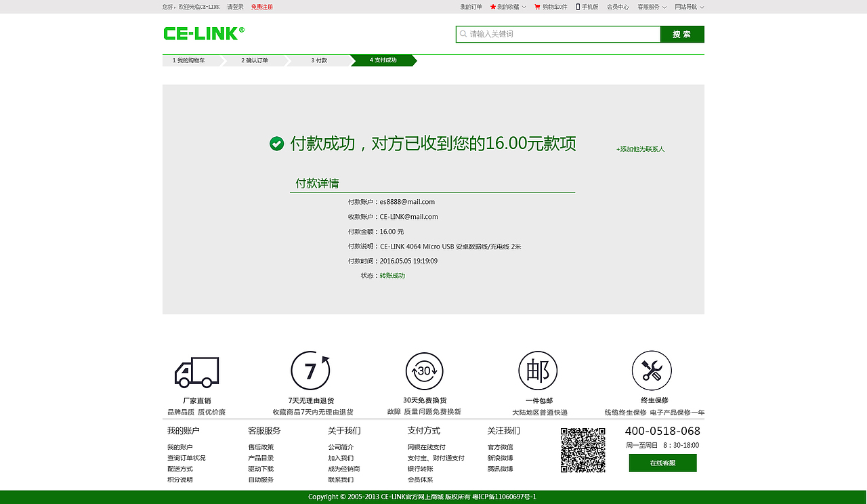Open 配送方式 footer link
The image size is (867, 504).
coord(180,469)
